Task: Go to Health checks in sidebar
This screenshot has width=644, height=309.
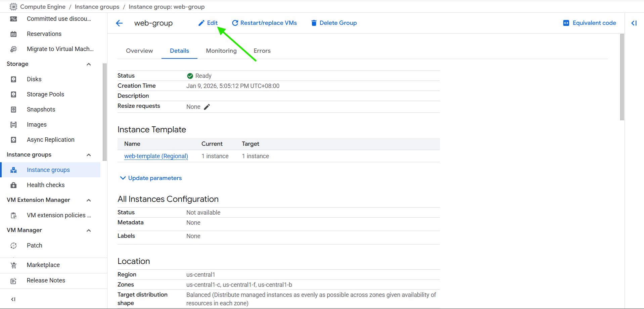Action: click(x=46, y=185)
